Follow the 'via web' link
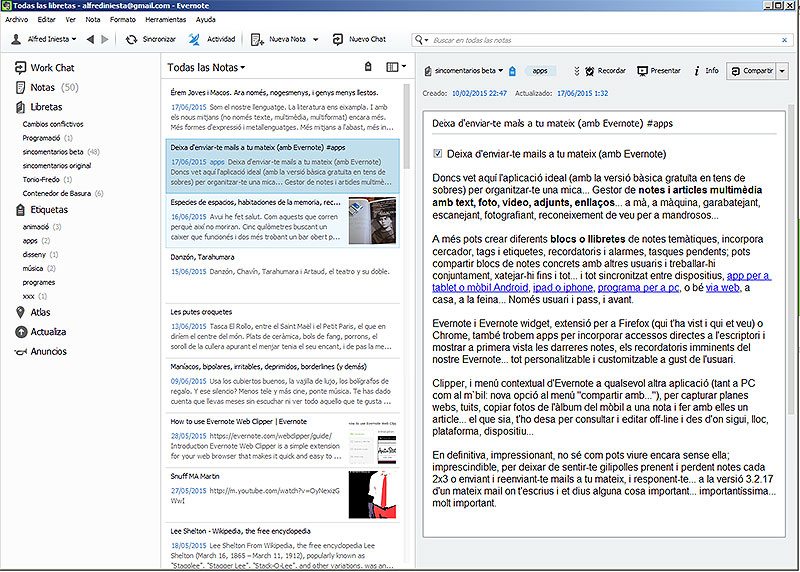800x572 pixels. click(722, 288)
